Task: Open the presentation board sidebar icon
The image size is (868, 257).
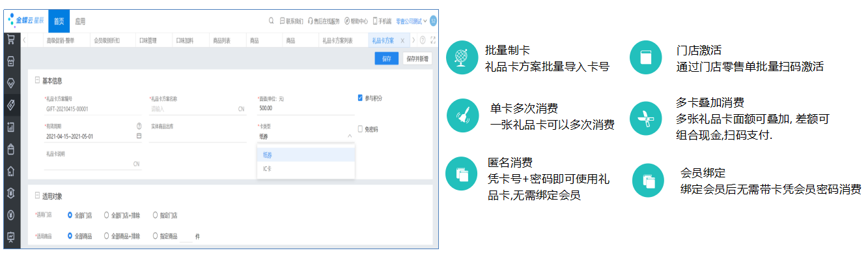Action: click(x=11, y=237)
